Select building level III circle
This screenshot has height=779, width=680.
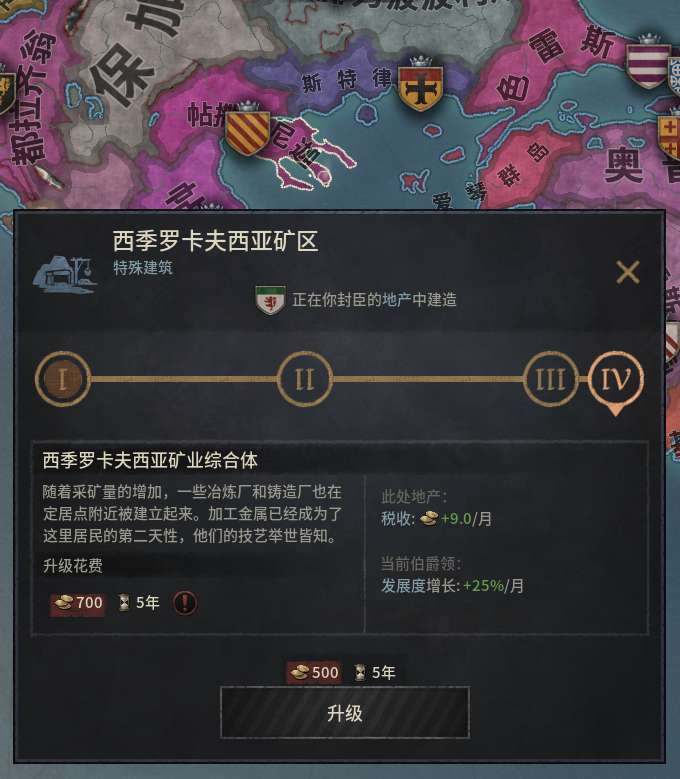tap(550, 379)
